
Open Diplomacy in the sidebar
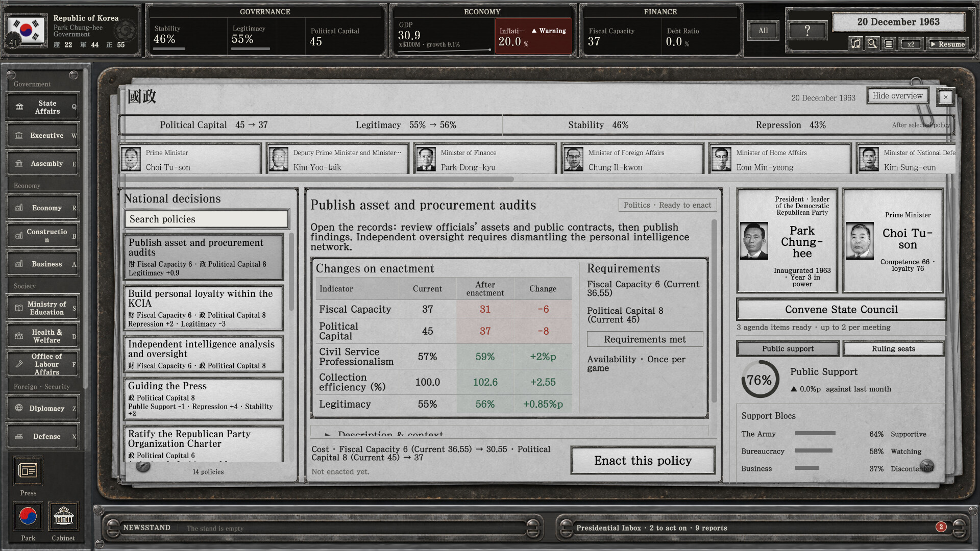(x=43, y=408)
